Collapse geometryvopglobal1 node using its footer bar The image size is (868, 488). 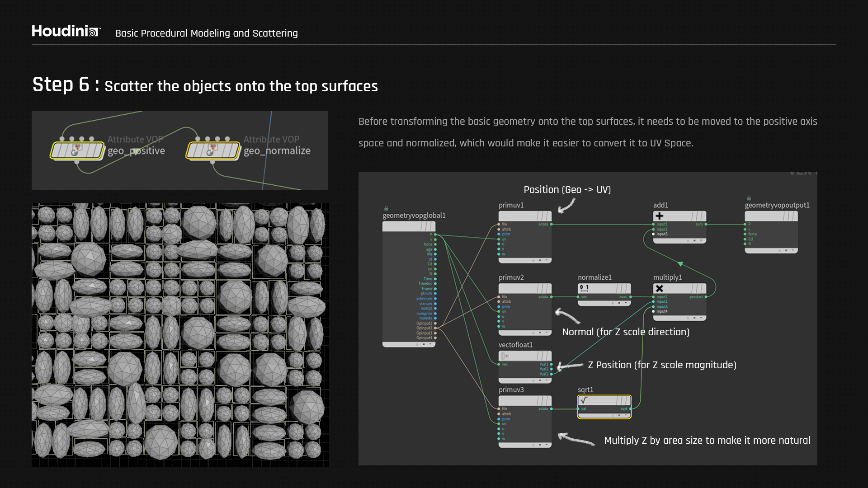point(409,344)
